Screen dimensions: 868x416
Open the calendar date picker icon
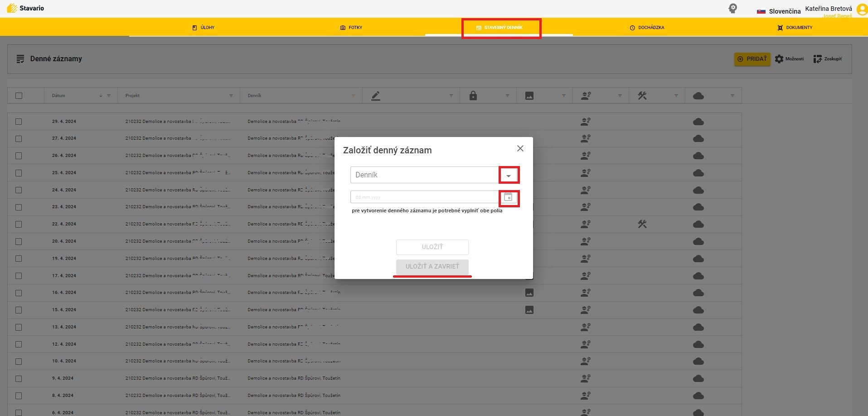click(508, 197)
